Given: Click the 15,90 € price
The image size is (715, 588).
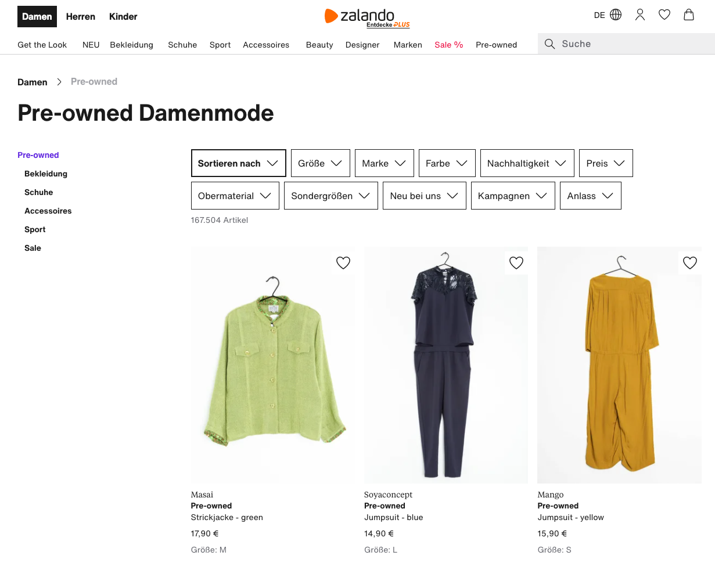Looking at the screenshot, I should 552,533.
